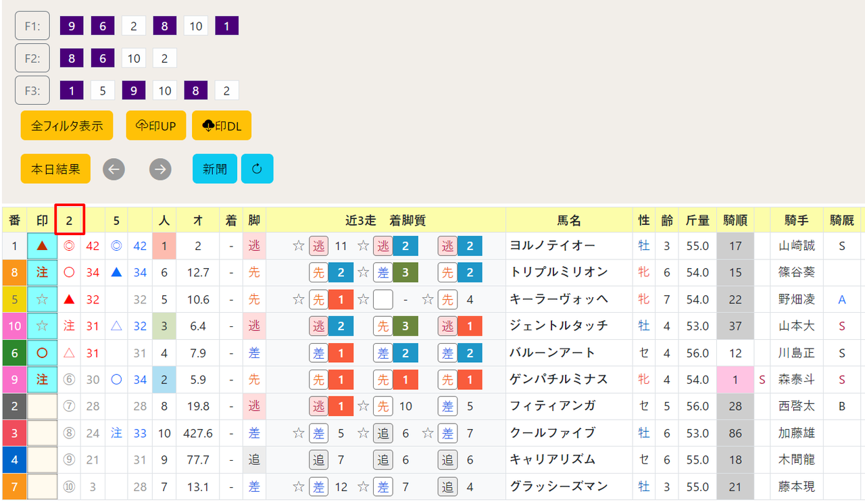Open the F2 filter selector
The image size is (865, 504).
pyautogui.click(x=32, y=58)
